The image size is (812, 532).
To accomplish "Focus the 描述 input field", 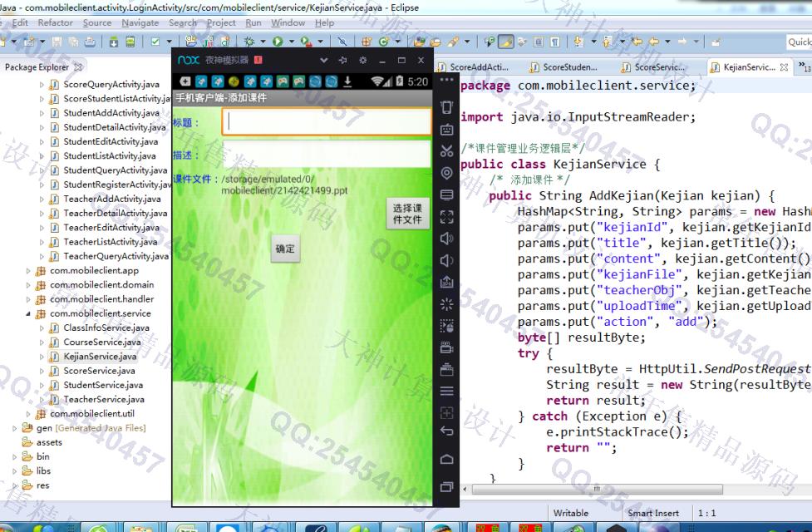I will (x=327, y=154).
